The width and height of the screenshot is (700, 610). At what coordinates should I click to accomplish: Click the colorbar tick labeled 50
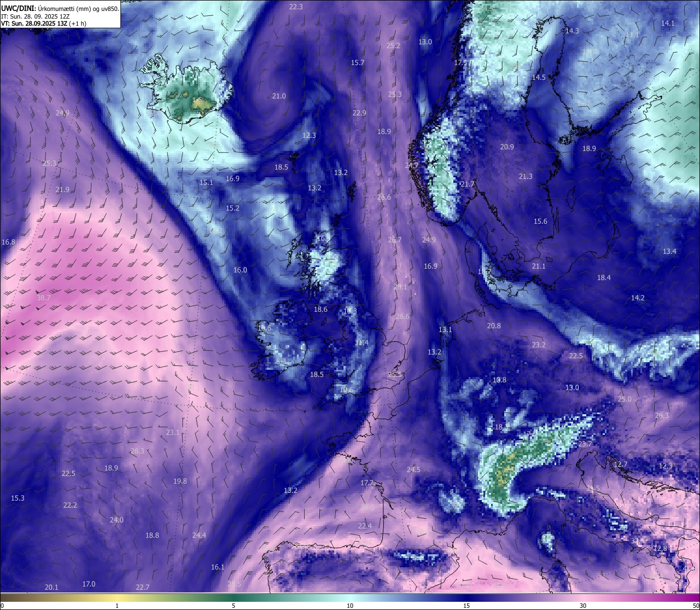pos(696,606)
